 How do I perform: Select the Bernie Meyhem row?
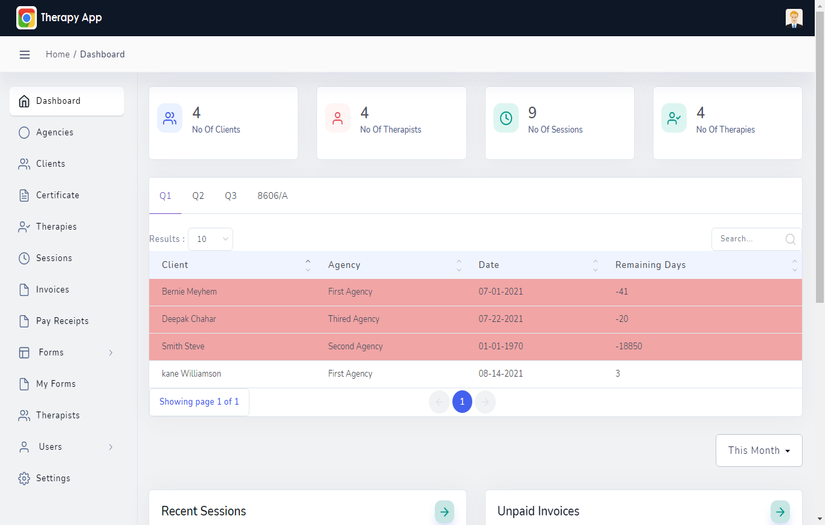(476, 292)
